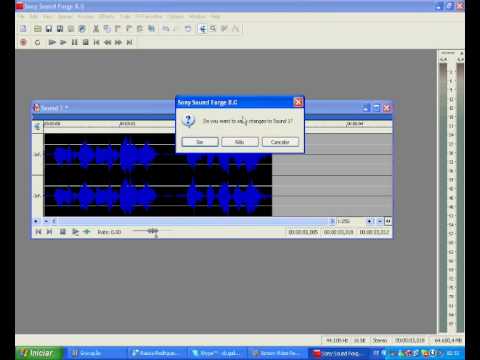Click the left channel peak meter
Viewport: 480px width, 360px height.
443,197
